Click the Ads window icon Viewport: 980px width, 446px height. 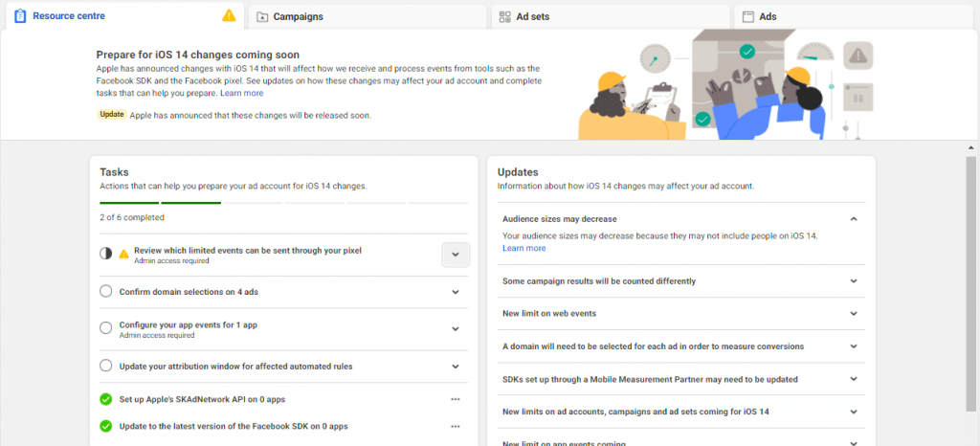pos(747,17)
